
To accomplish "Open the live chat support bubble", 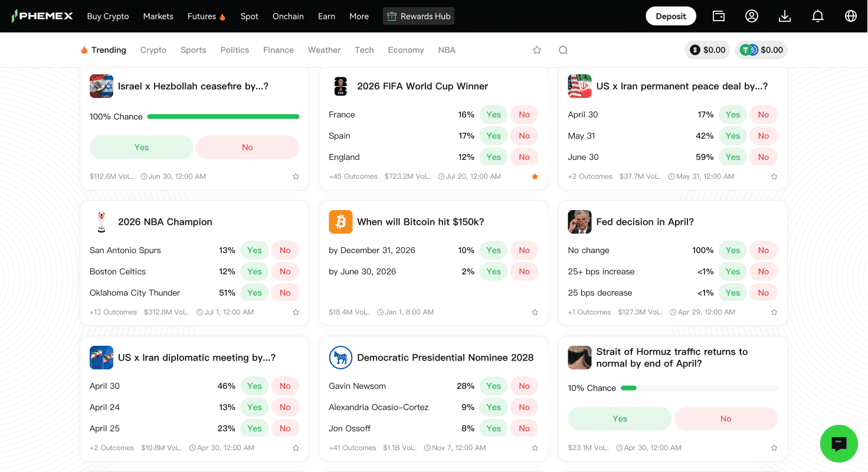I will (838, 444).
